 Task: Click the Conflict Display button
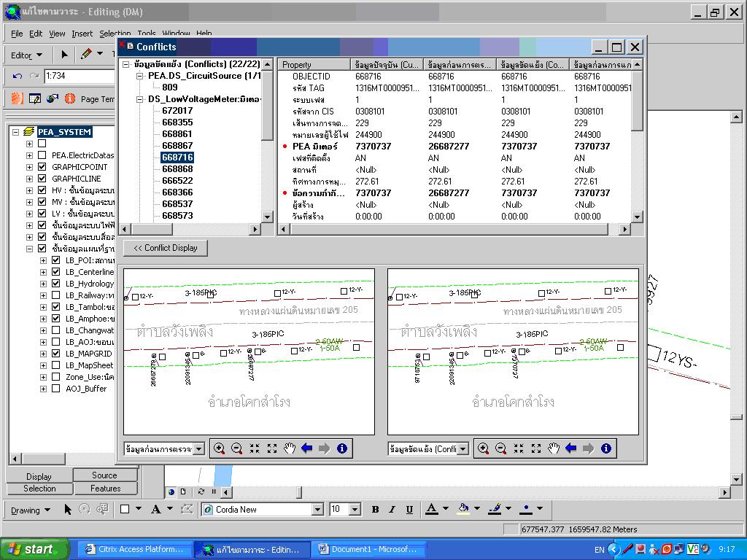(164, 248)
